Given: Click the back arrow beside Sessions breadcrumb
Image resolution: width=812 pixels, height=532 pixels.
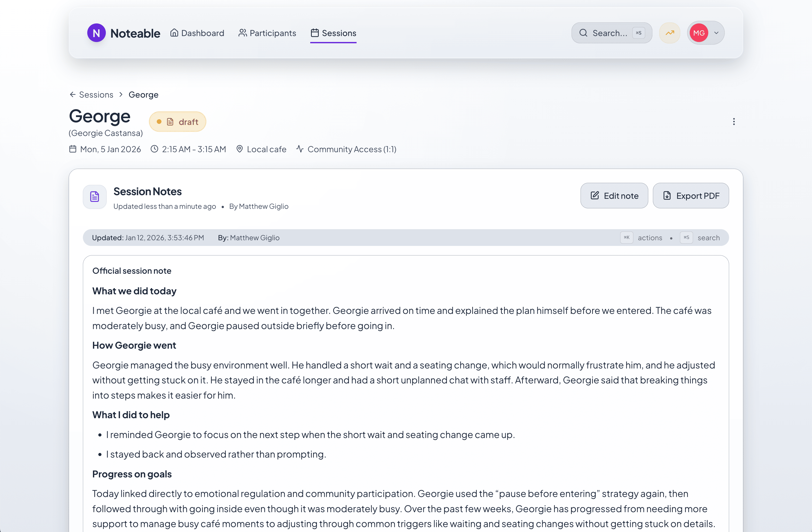Looking at the screenshot, I should click(x=72, y=95).
